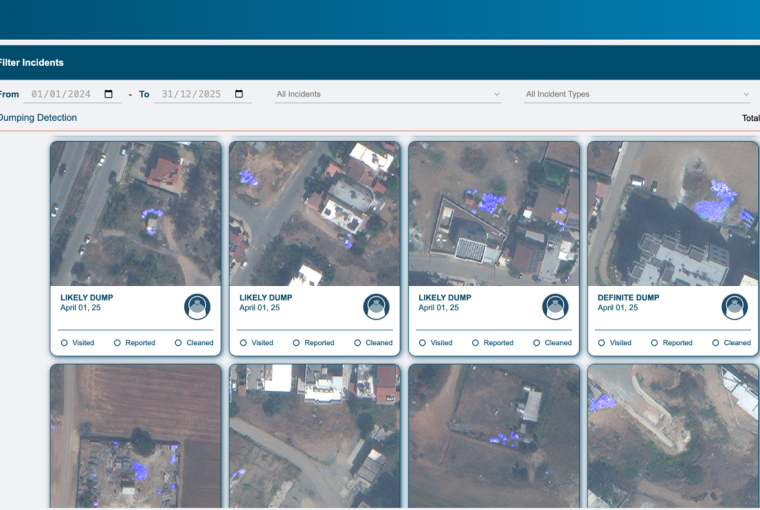Open the first Likely Dump satellite image

pos(136,213)
